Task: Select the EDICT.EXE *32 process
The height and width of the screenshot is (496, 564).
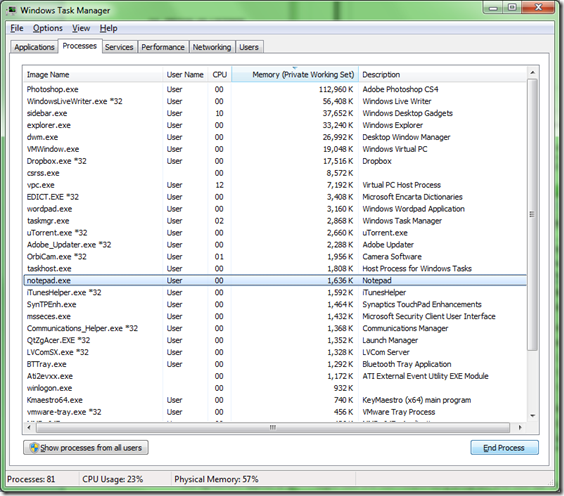Action: (275, 197)
